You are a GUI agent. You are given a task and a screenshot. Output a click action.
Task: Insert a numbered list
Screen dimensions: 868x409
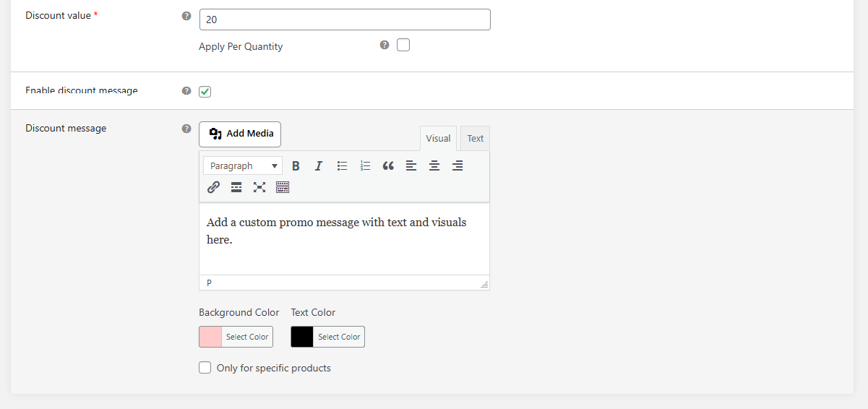(365, 166)
